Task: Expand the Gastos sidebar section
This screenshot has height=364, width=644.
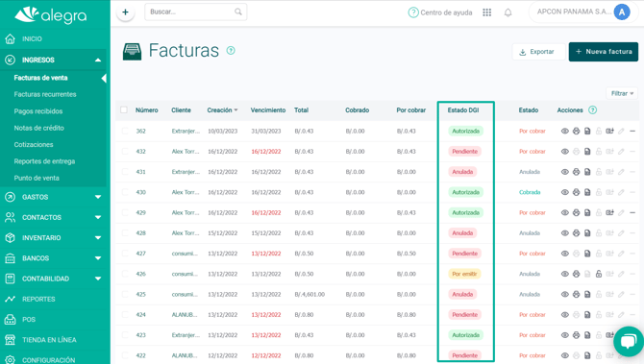Action: pyautogui.click(x=53, y=197)
